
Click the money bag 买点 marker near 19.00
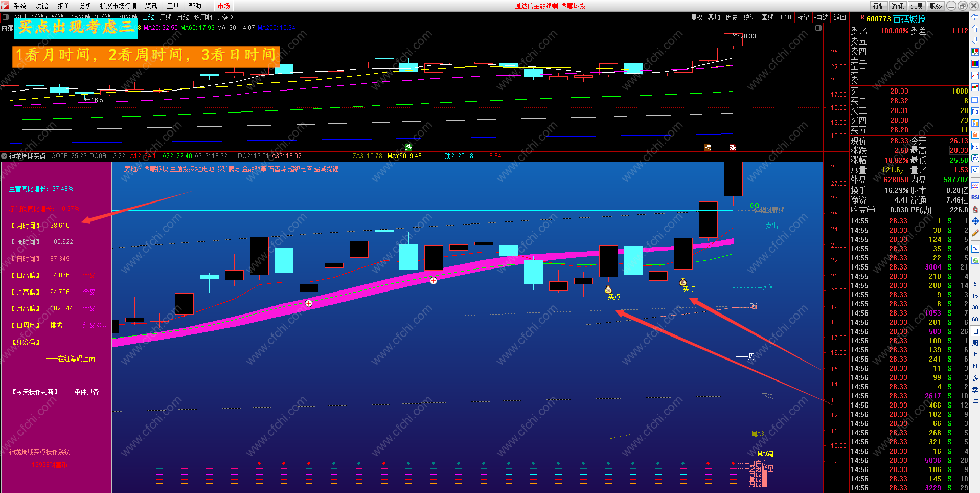608,289
